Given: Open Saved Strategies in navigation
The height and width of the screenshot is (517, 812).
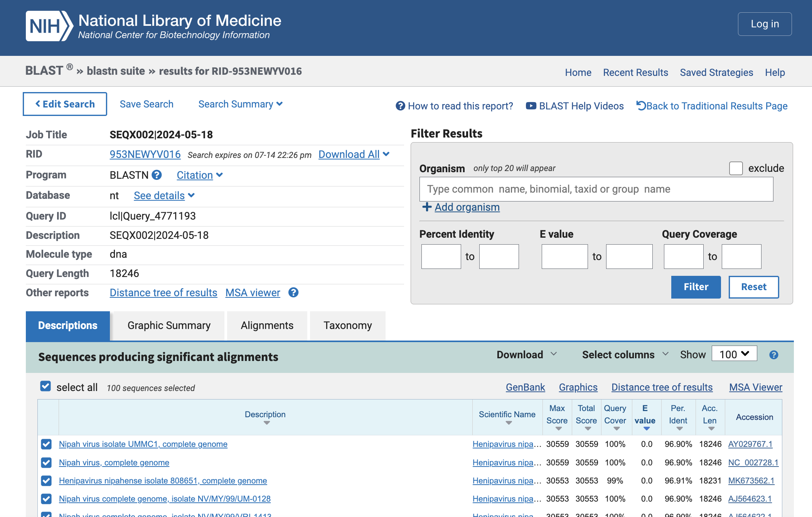Looking at the screenshot, I should (x=716, y=72).
